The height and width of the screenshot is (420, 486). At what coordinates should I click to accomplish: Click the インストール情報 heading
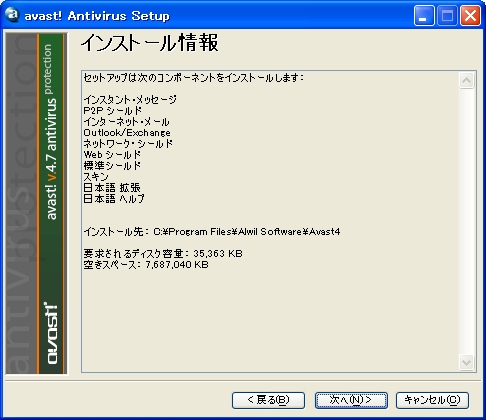click(x=150, y=43)
